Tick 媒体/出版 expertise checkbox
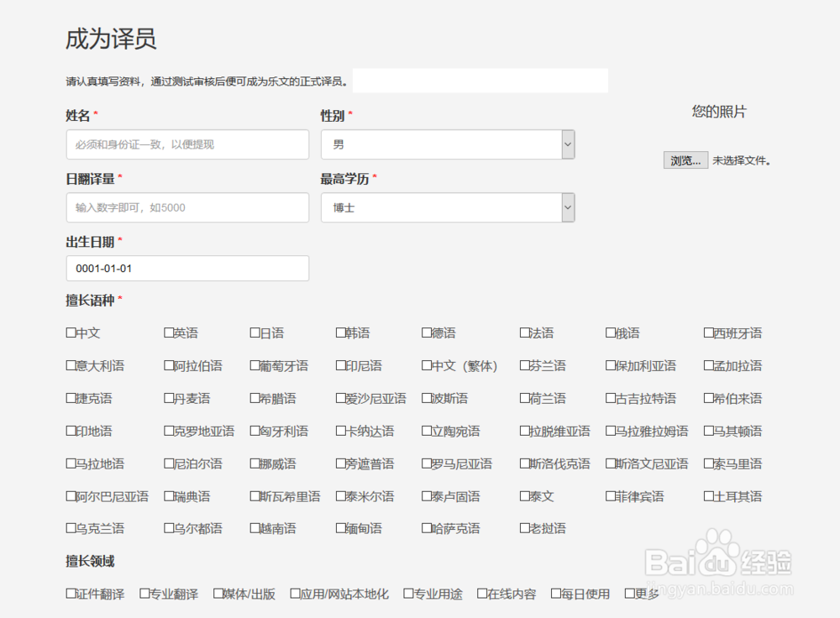This screenshot has height=618, width=840. (x=216, y=593)
